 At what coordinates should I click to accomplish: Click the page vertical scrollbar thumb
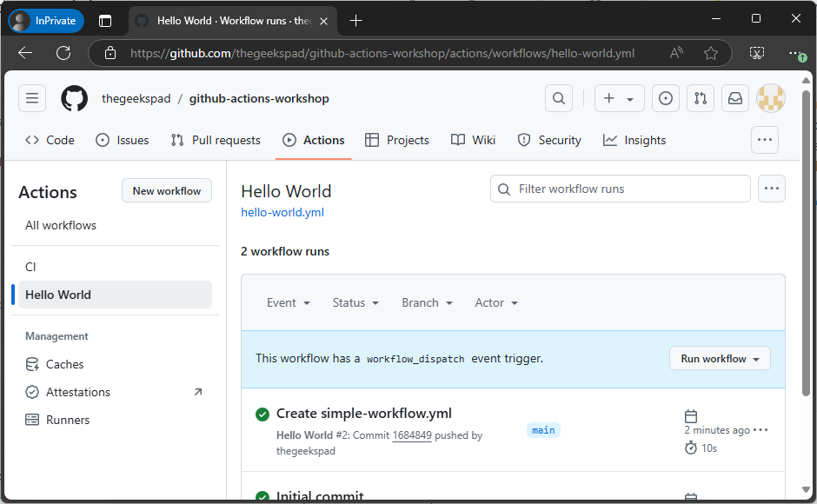(806, 242)
